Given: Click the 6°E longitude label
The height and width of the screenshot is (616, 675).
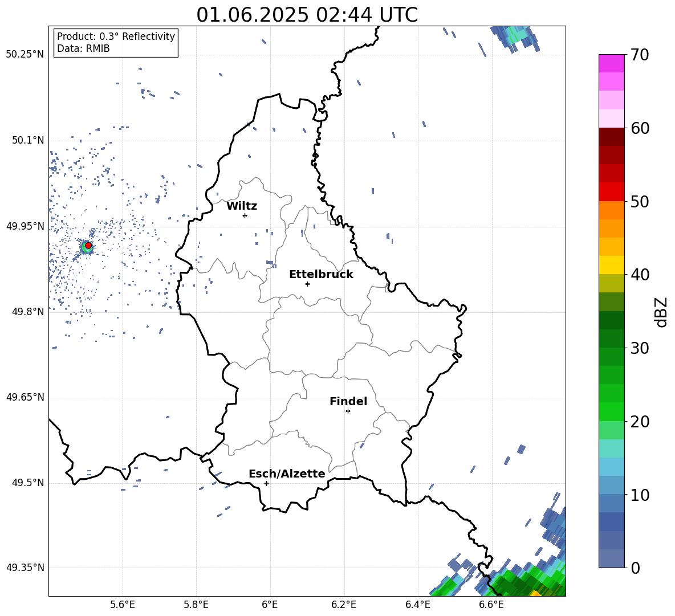Looking at the screenshot, I should (270, 605).
